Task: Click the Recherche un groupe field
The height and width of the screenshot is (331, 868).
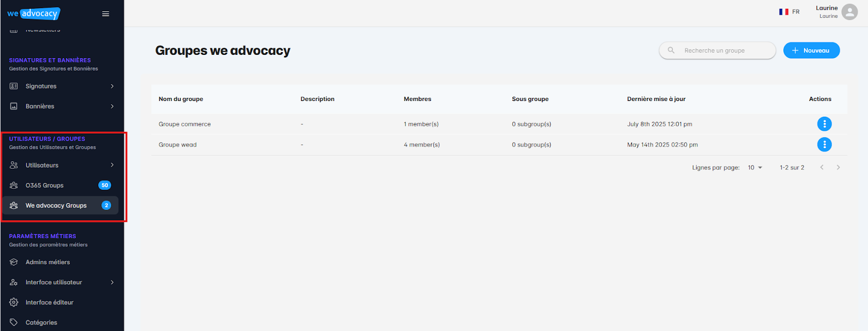Action: click(x=717, y=50)
